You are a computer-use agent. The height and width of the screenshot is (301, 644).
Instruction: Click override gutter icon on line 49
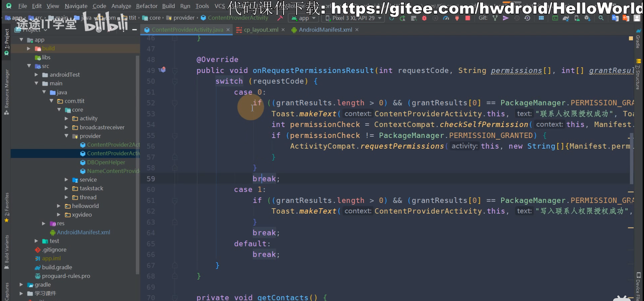point(162,70)
